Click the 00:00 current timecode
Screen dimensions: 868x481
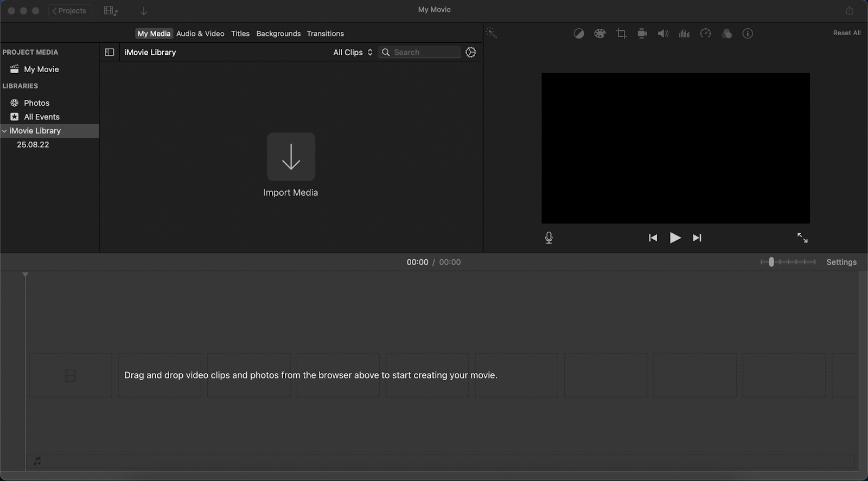pos(417,262)
